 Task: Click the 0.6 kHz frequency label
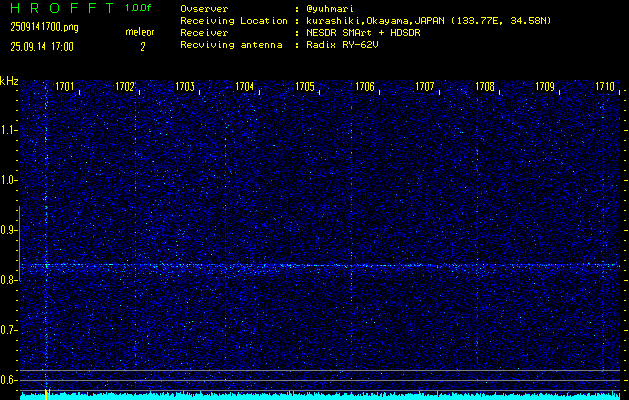pyautogui.click(x=8, y=380)
